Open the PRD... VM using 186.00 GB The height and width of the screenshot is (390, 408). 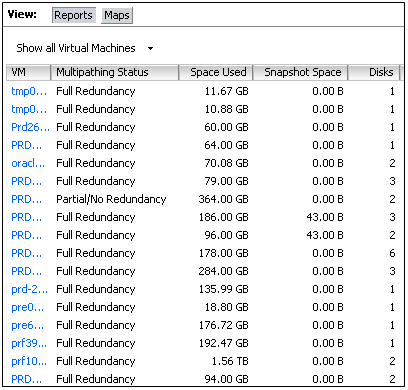(x=27, y=217)
